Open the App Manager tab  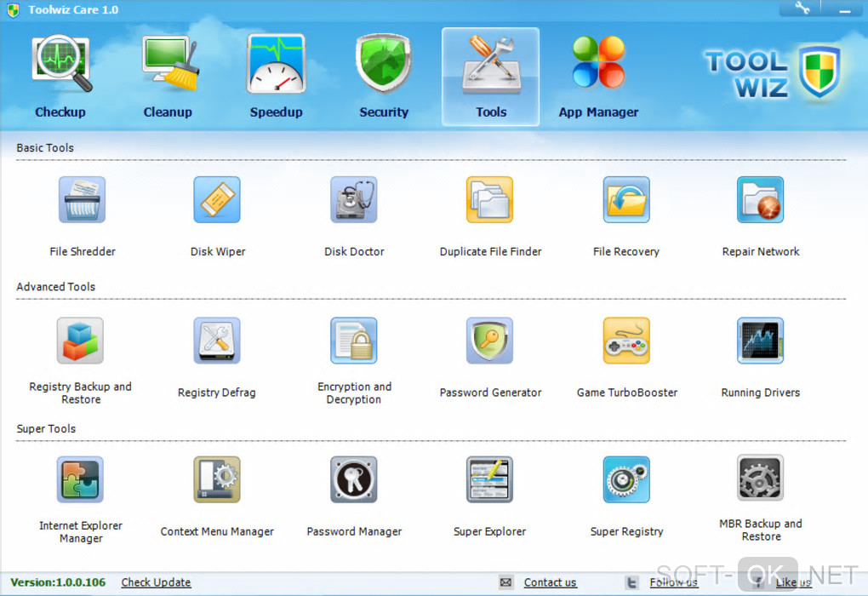pyautogui.click(x=598, y=77)
